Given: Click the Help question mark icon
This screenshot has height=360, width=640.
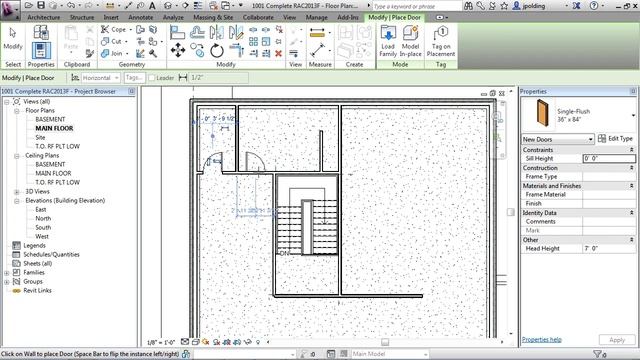Looking at the screenshot, I should 594,6.
